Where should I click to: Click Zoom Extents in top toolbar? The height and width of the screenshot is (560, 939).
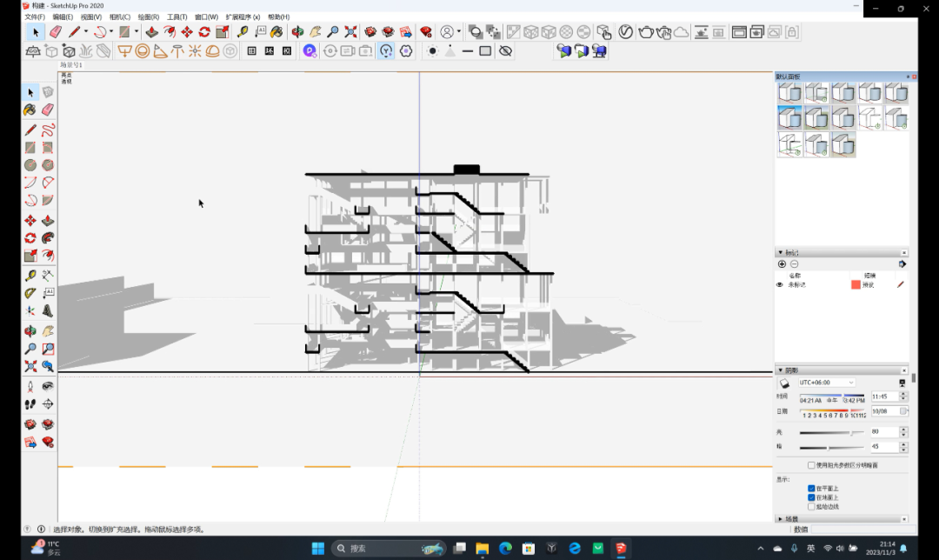(x=351, y=32)
